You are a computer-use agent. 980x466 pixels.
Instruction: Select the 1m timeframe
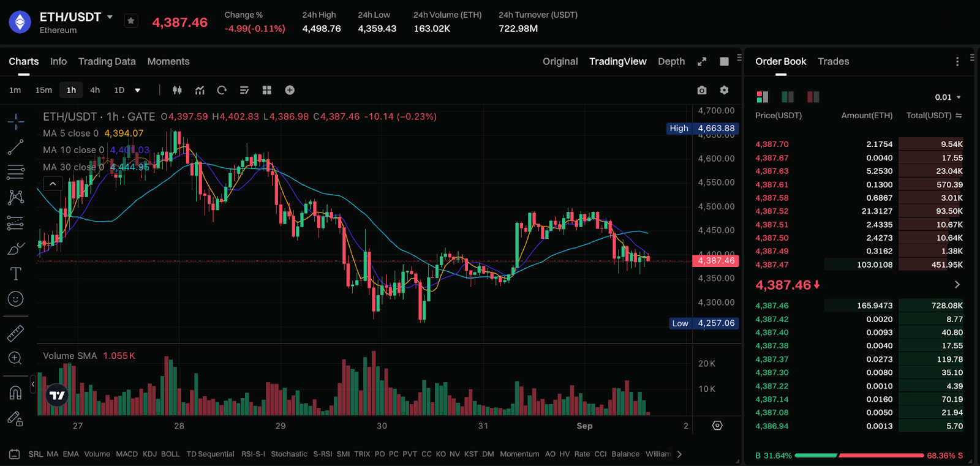(15, 90)
